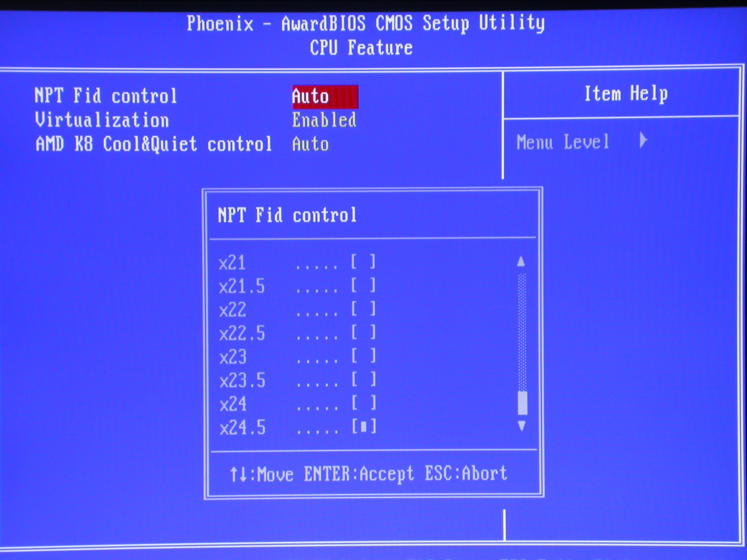Click the x21 row label text
This screenshot has width=747, height=560.
(232, 262)
